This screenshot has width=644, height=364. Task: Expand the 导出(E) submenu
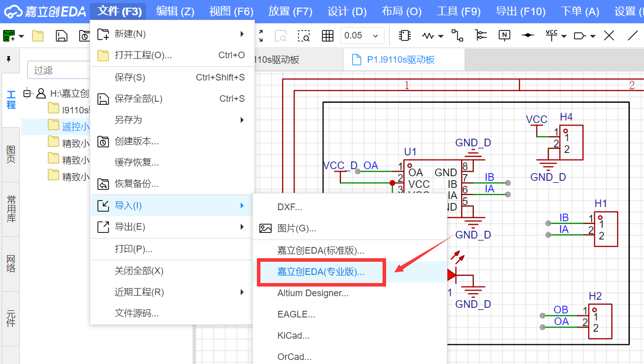[172, 227]
